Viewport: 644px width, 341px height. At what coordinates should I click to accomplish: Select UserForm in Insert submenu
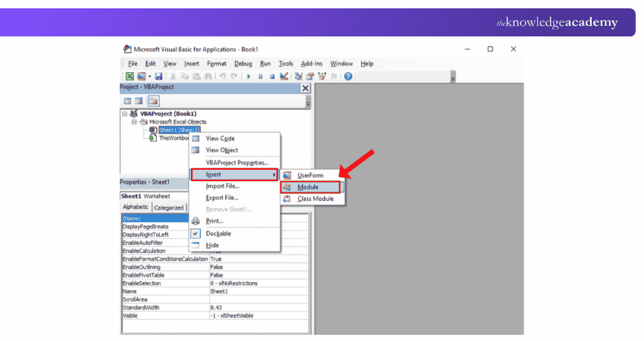click(x=313, y=176)
